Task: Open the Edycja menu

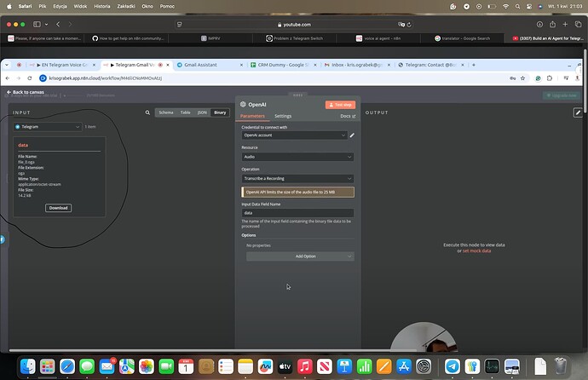Action: pyautogui.click(x=60, y=6)
